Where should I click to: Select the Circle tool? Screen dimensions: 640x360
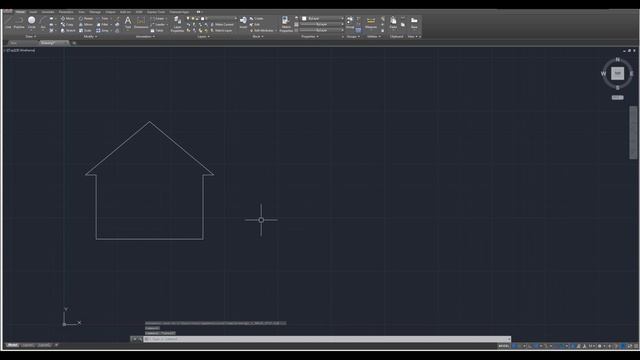31,22
